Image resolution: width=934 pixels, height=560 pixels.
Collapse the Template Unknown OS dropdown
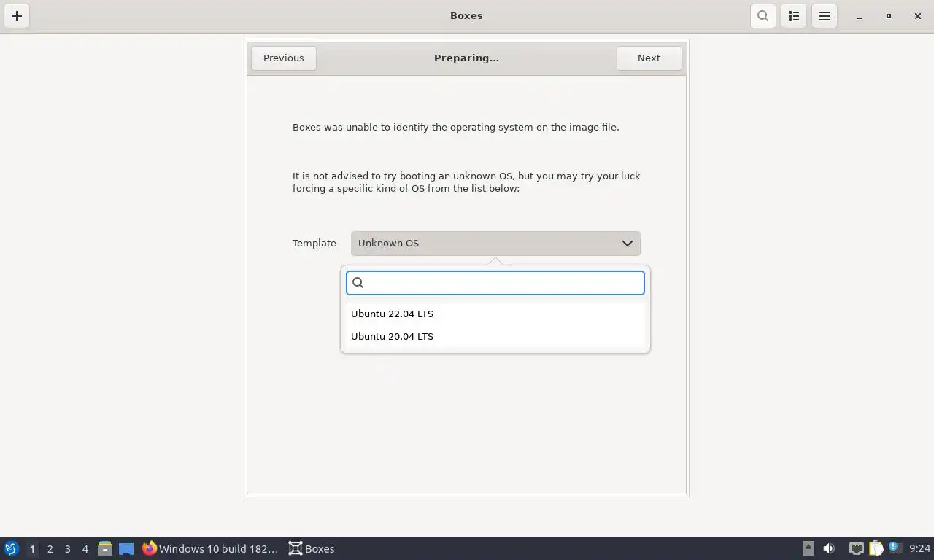(x=495, y=244)
